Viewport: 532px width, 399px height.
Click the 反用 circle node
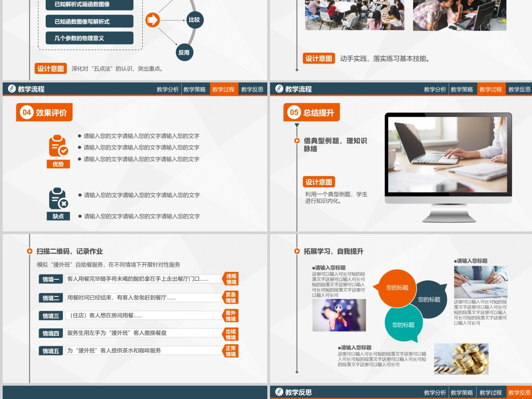click(184, 52)
